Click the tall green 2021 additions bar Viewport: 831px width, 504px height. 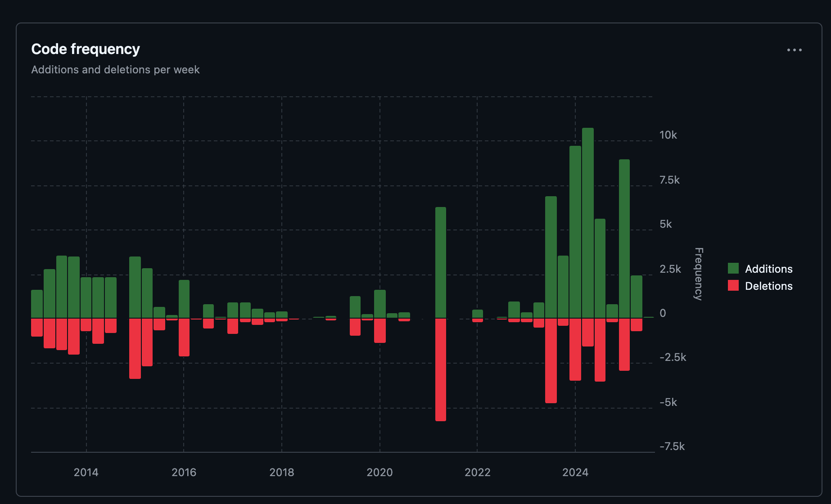(x=441, y=262)
